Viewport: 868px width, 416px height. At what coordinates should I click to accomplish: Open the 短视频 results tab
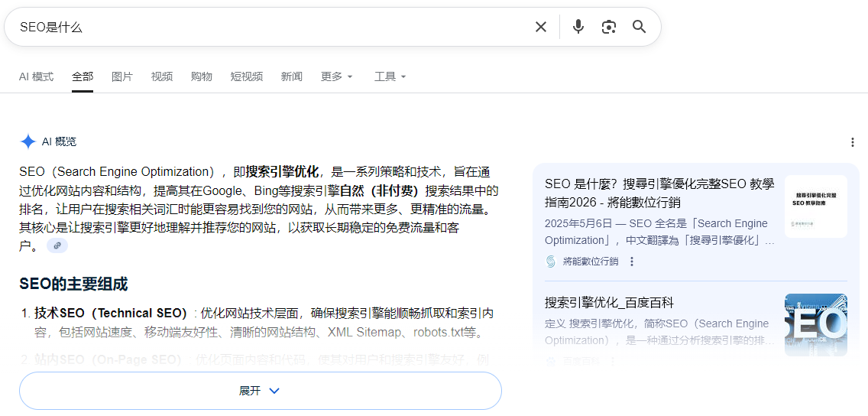pyautogui.click(x=247, y=76)
